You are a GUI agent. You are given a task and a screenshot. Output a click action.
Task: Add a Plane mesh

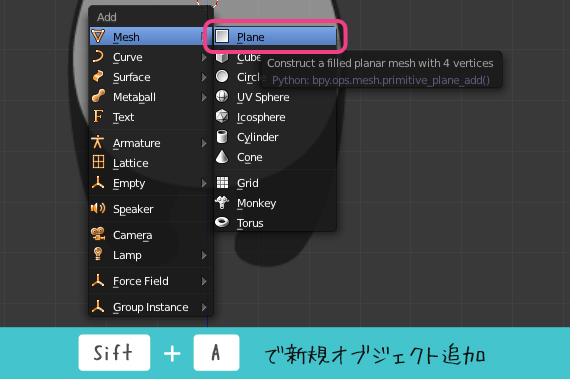(x=275, y=37)
